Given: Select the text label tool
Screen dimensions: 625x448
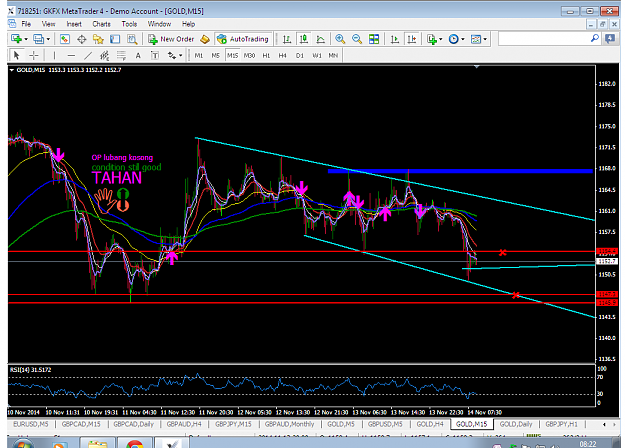Looking at the screenshot, I should (x=155, y=55).
